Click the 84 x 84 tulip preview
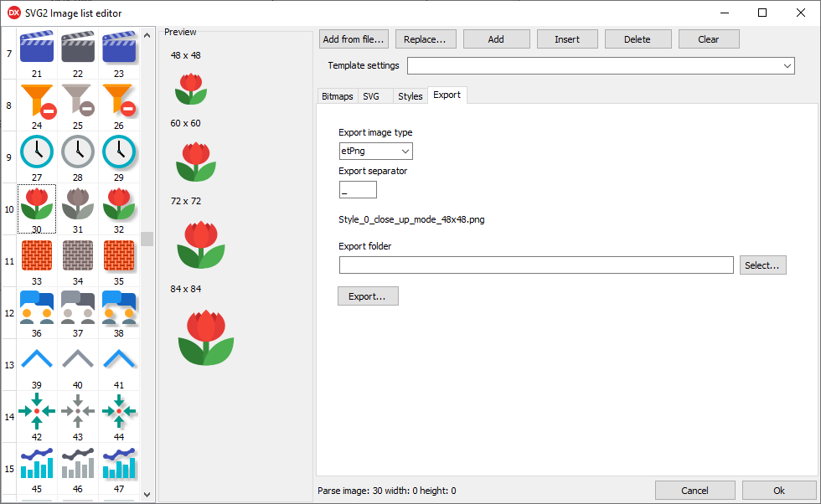The width and height of the screenshot is (821, 504). 205,337
